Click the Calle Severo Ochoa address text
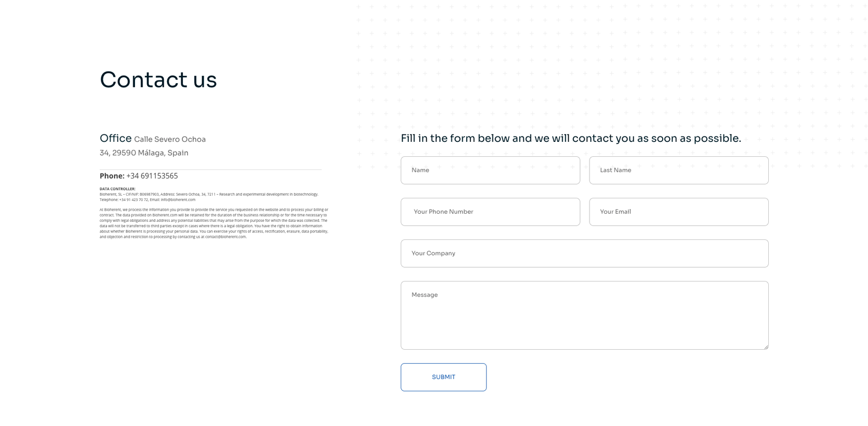868x426 pixels. tap(170, 140)
